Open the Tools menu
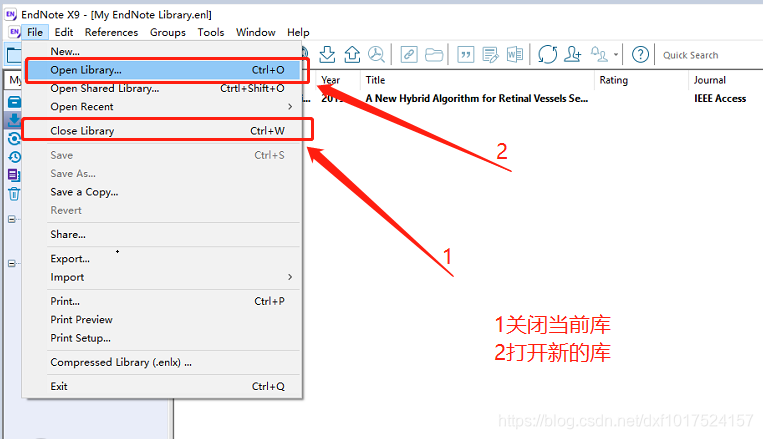 tap(211, 32)
